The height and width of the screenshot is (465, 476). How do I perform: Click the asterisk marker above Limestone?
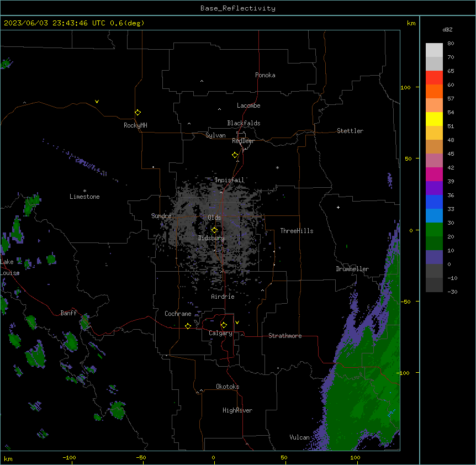[84, 191]
